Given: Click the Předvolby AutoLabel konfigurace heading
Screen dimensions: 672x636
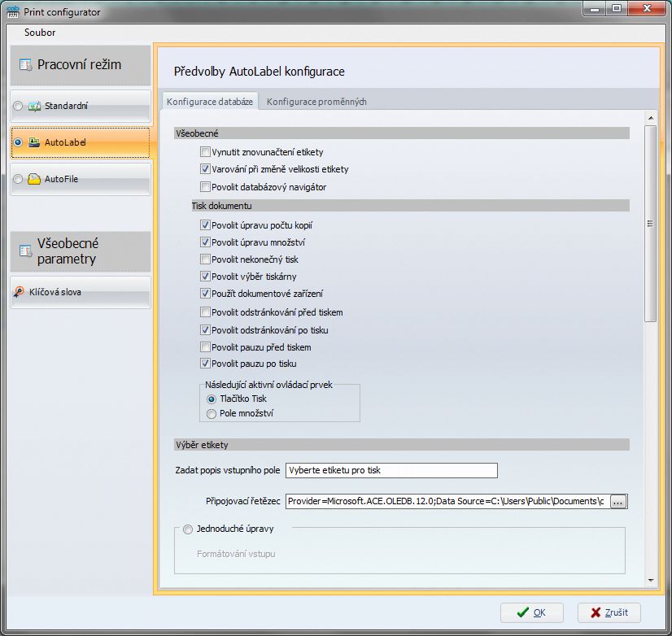Looking at the screenshot, I should 260,72.
